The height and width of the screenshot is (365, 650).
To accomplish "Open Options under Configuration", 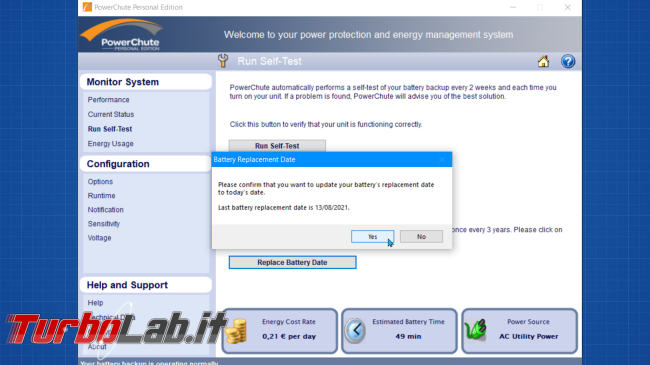I will [x=100, y=182].
